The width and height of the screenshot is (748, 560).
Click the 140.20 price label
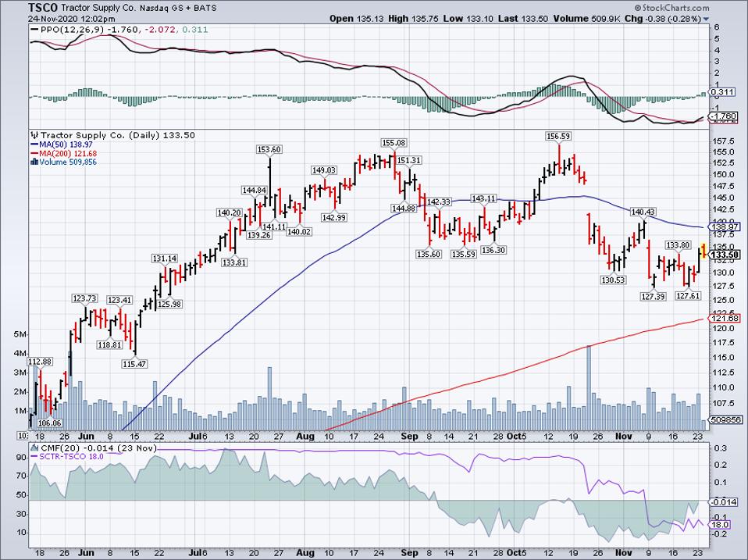pos(229,212)
